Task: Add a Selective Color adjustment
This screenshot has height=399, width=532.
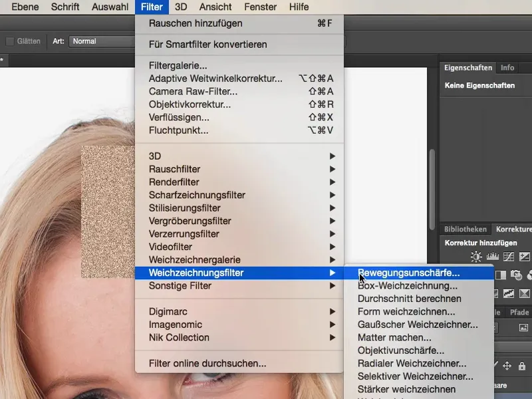Action: (525, 293)
